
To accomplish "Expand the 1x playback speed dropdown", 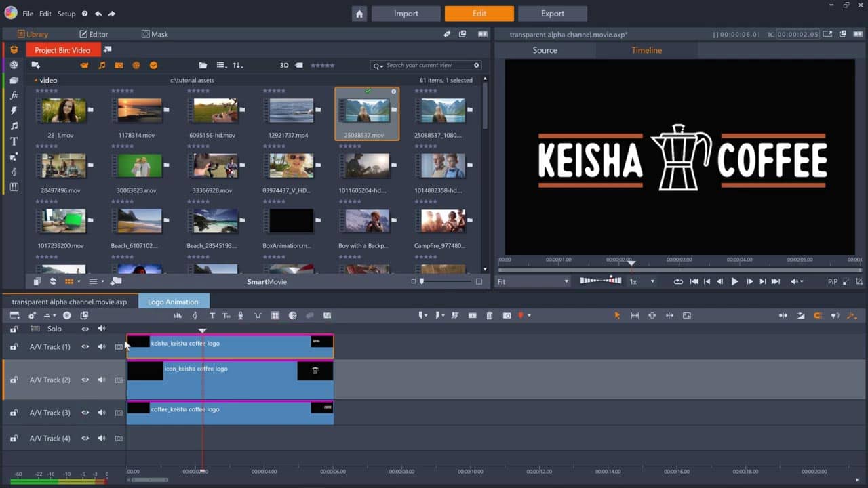I will (x=642, y=281).
